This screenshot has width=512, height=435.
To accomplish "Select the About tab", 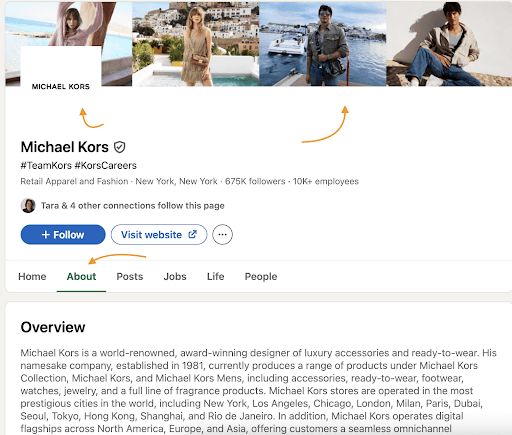I will click(x=81, y=276).
